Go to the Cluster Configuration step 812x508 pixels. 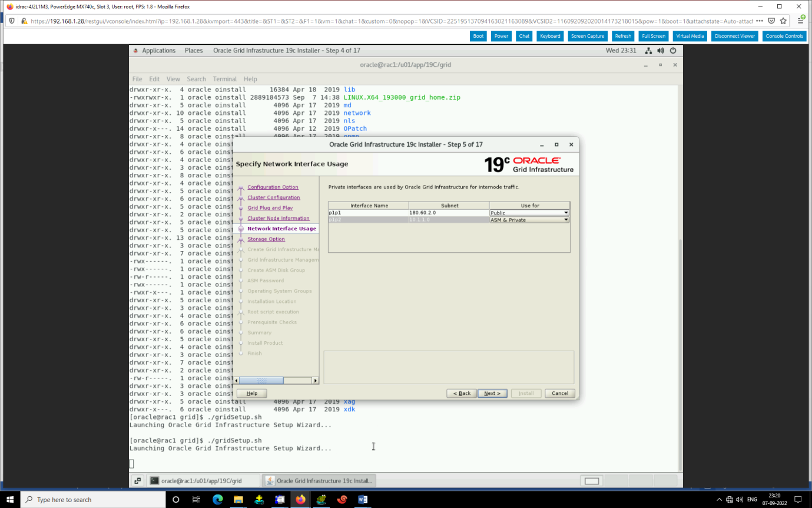[x=274, y=197]
